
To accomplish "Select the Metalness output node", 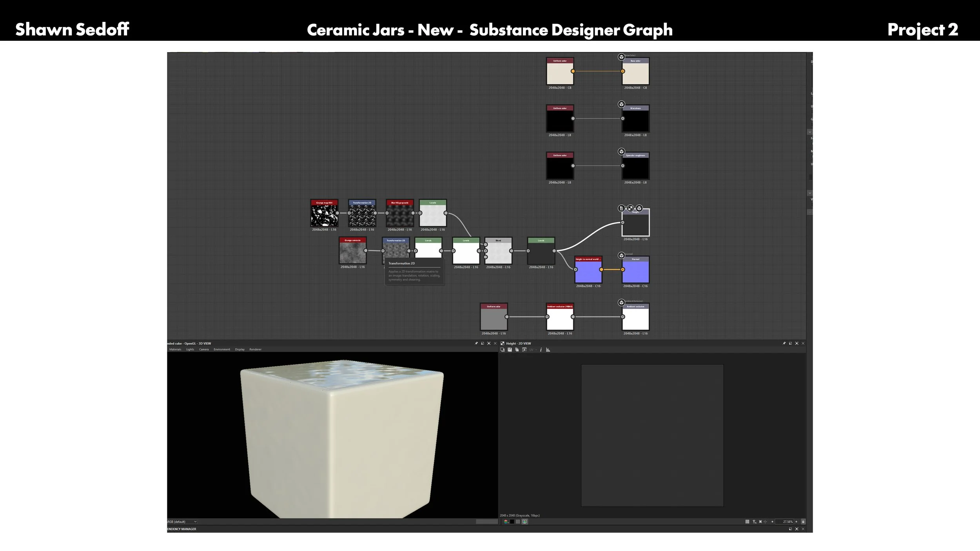I will [x=635, y=119].
